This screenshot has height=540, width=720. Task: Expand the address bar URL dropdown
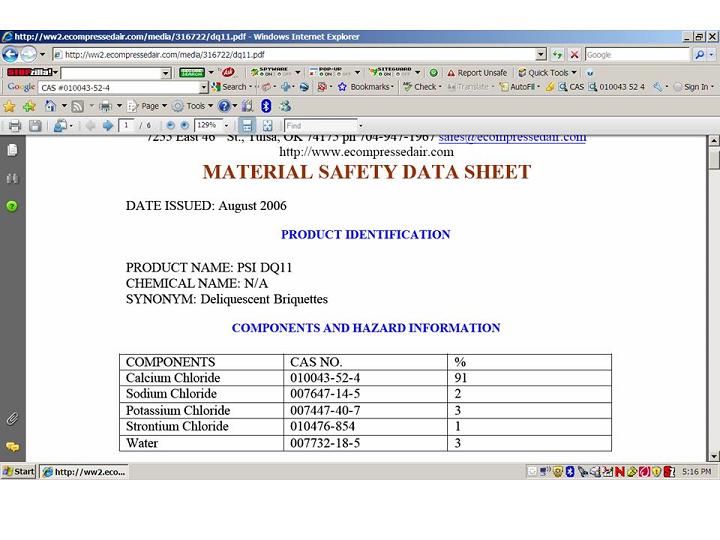pos(541,55)
